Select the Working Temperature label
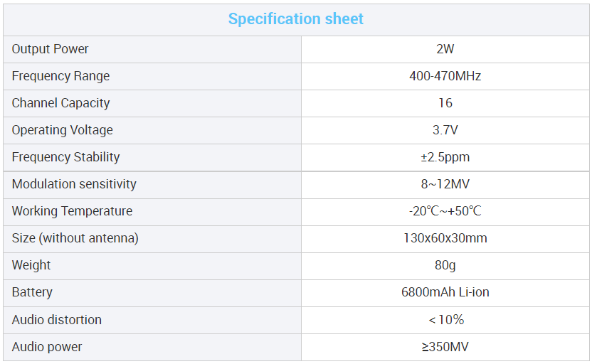Image resolution: width=592 pixels, height=364 pixels. tap(72, 211)
